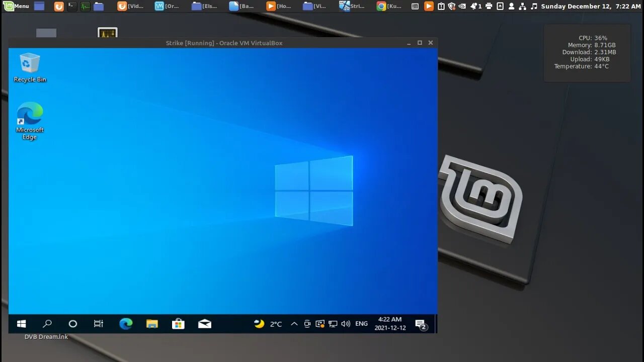Open the weather widget showing 2°C
Viewport: 644px width, 362px height.
pos(268,324)
